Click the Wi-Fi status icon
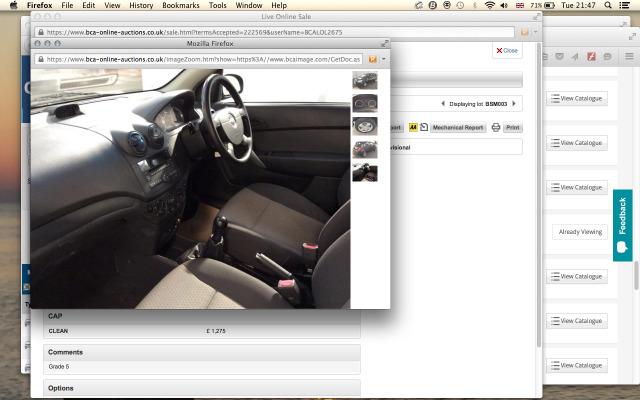640x400 pixels. tap(489, 5)
